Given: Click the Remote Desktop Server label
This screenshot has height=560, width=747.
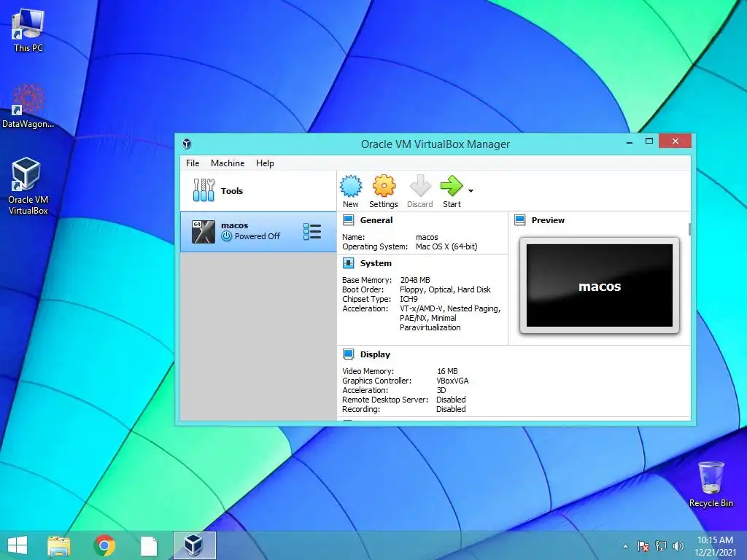Looking at the screenshot, I should tap(385, 400).
